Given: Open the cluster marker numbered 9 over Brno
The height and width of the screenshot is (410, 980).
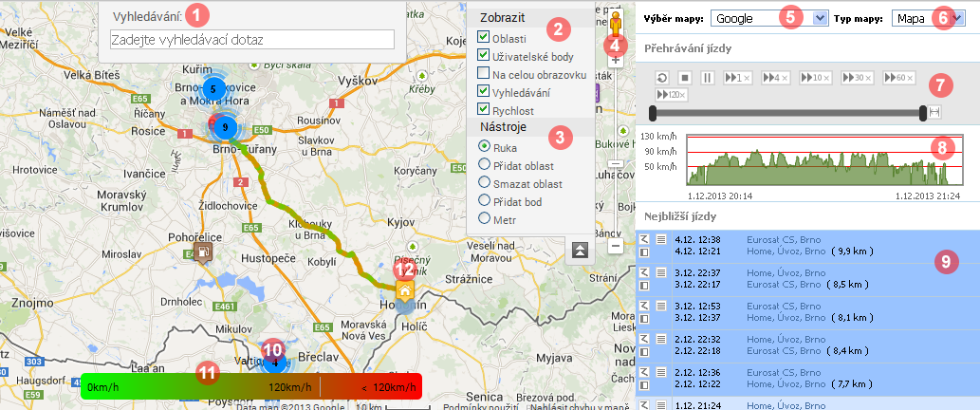Looking at the screenshot, I should pos(225,127).
